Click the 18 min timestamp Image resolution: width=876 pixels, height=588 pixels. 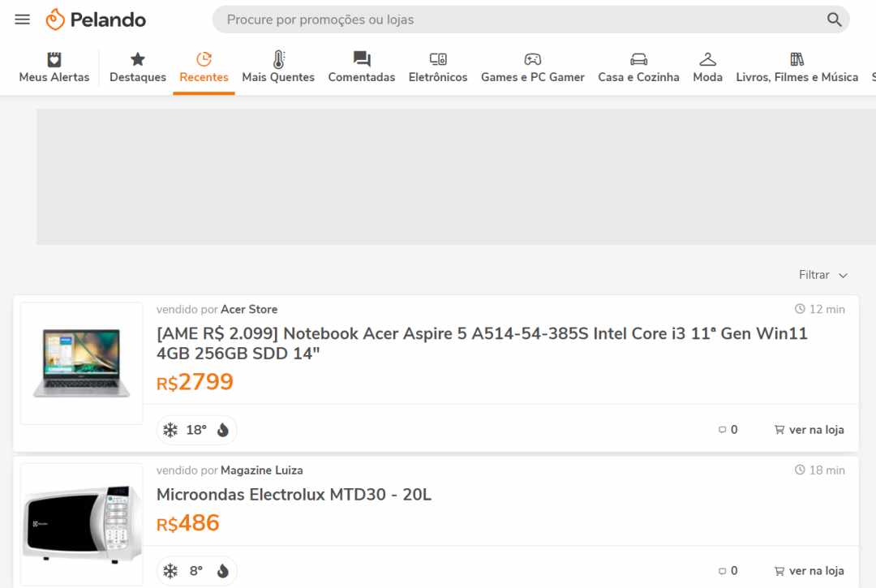click(x=819, y=470)
